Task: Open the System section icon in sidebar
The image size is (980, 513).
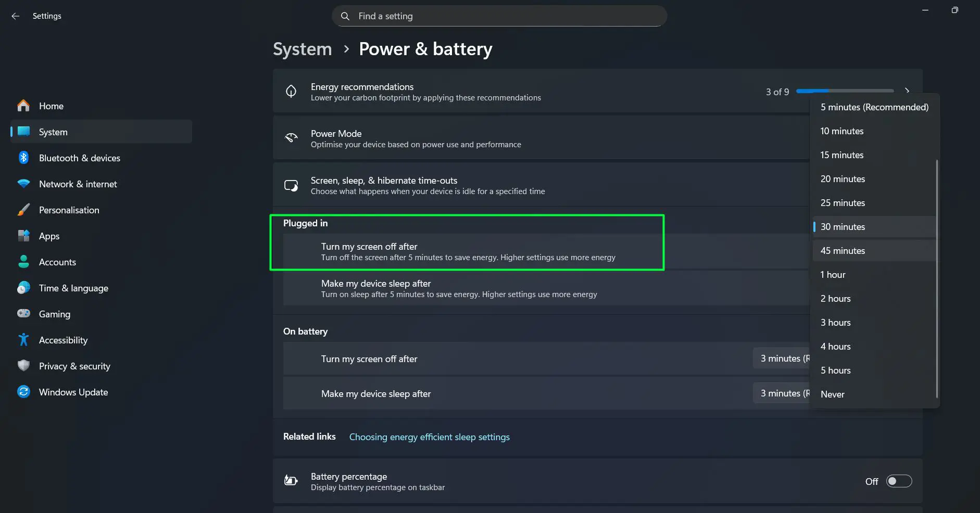Action: coord(23,132)
